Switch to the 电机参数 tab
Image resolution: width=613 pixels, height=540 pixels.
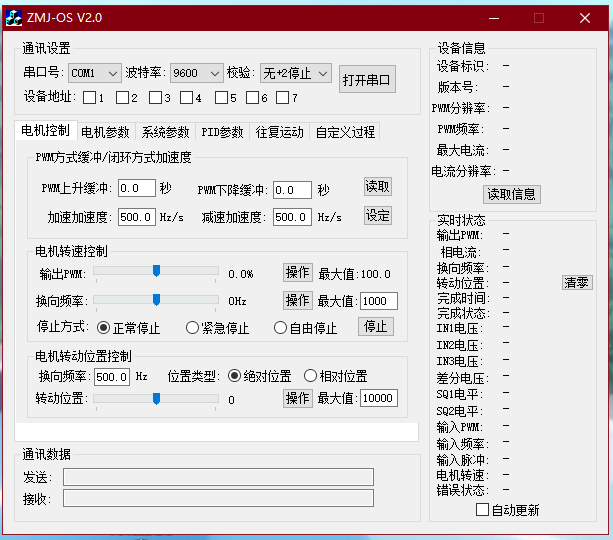click(105, 132)
